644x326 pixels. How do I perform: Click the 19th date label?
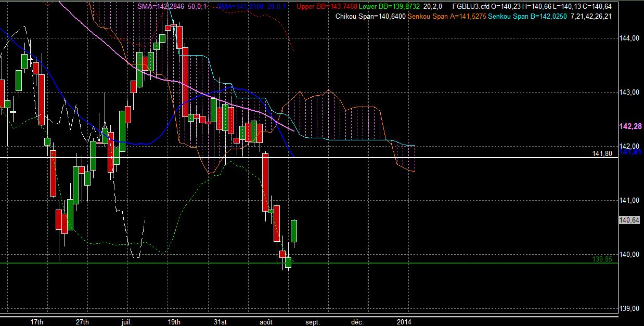175,322
